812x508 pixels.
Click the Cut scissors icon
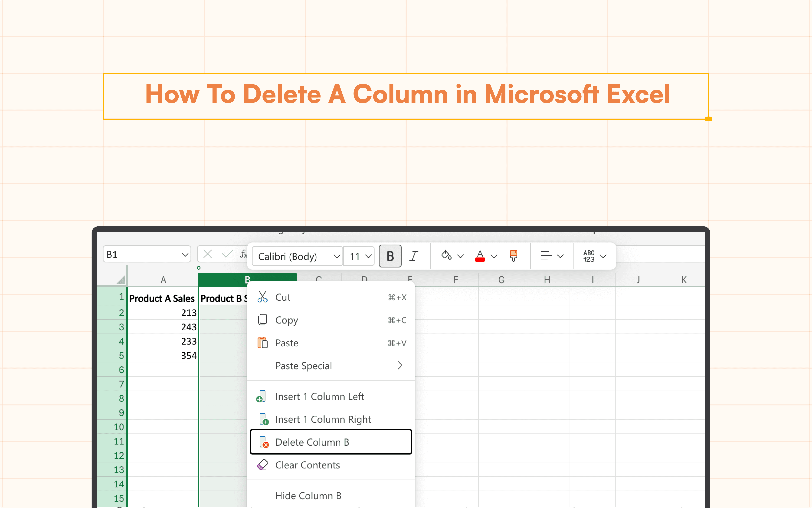pyautogui.click(x=262, y=297)
